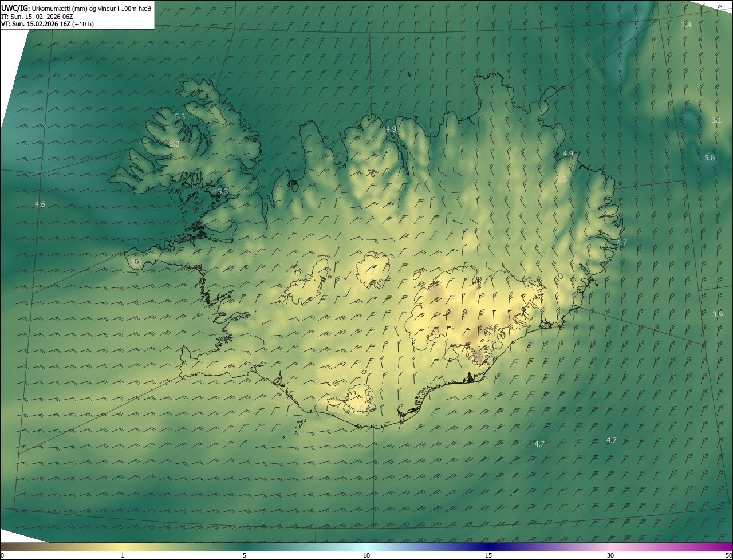The height and width of the screenshot is (560, 733).
Task: Select the "VT: Sun. 15.02.2026 16Z (+10 h)" line
Action: [48, 24]
